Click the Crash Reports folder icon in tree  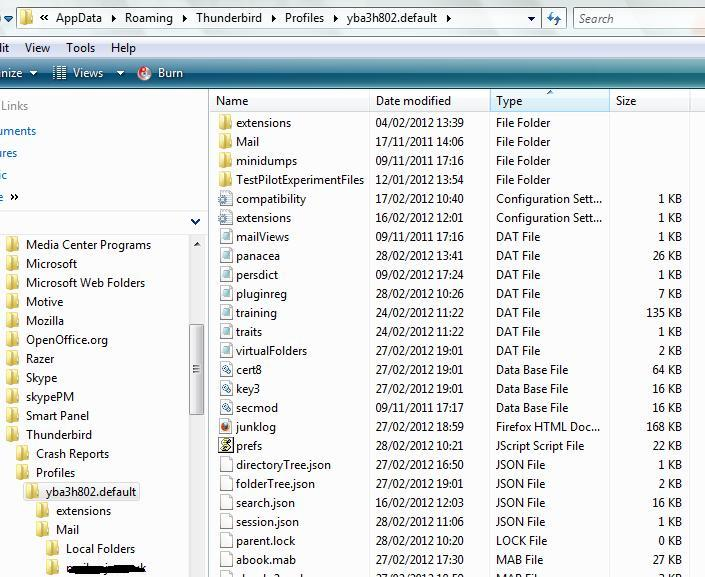pyautogui.click(x=22, y=453)
